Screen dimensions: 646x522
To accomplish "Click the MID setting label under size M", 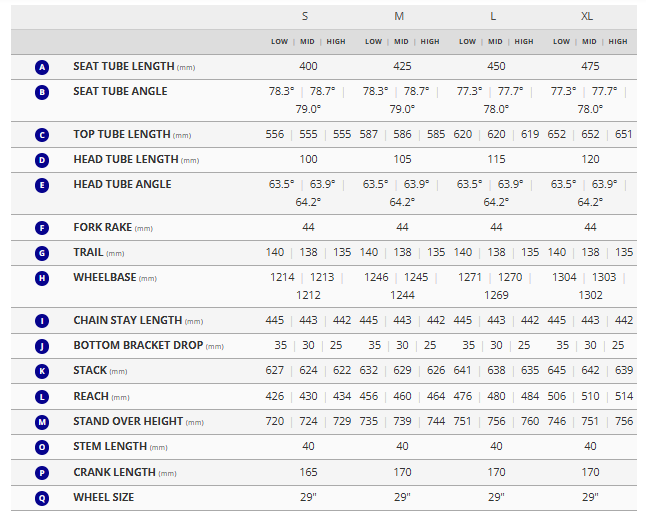I will point(401,42).
